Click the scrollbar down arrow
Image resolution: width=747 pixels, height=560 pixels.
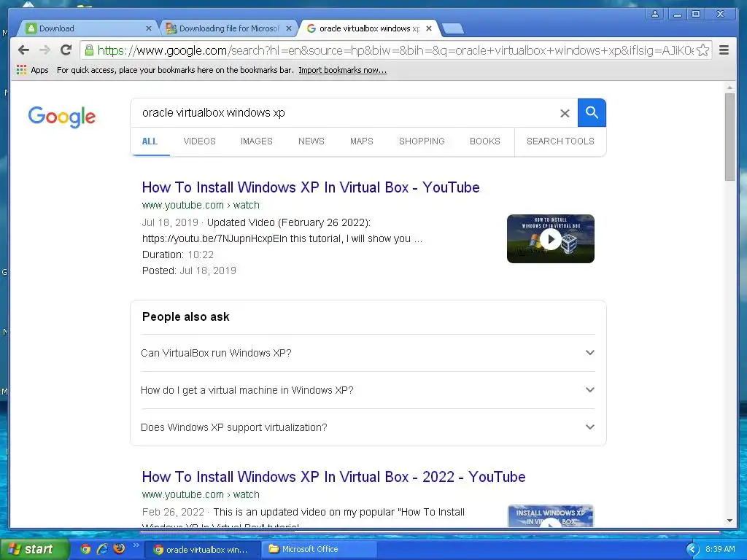[x=729, y=521]
